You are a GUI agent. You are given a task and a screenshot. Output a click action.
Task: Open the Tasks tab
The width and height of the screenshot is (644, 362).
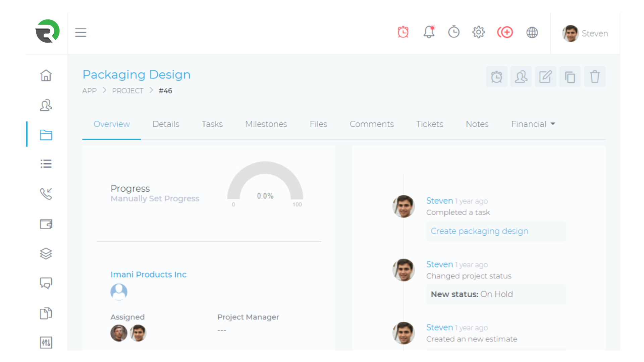212,124
